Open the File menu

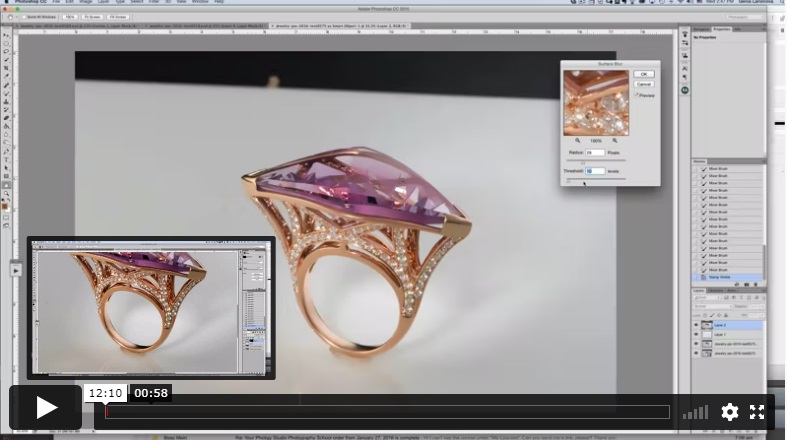click(x=56, y=2)
